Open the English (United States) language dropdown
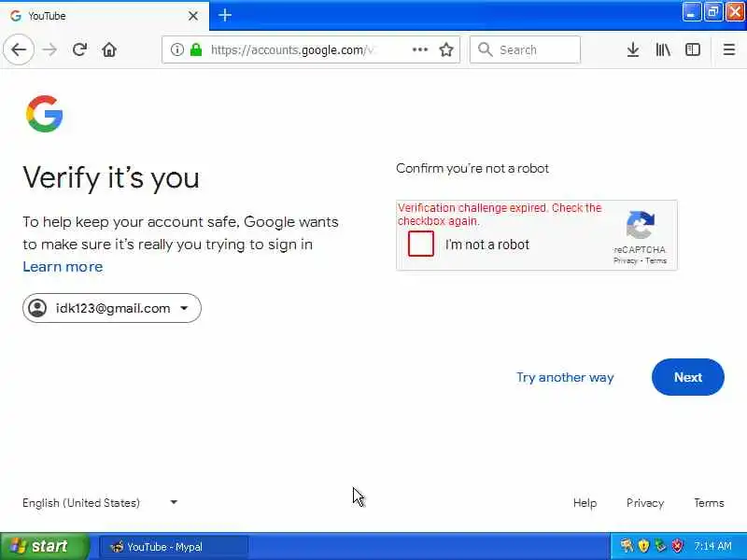Image resolution: width=747 pixels, height=560 pixels. point(100,503)
